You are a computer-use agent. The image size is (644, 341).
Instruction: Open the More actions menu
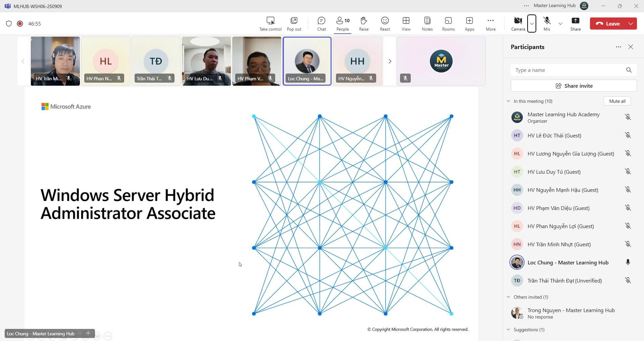pos(490,24)
